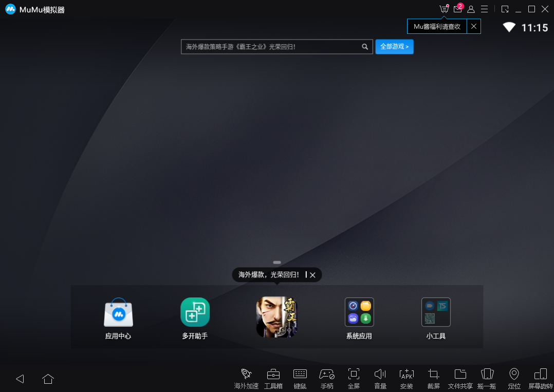Image resolution: width=554 pixels, height=392 pixels.
Task: Open the 系统应用 folder
Action: [x=359, y=312]
